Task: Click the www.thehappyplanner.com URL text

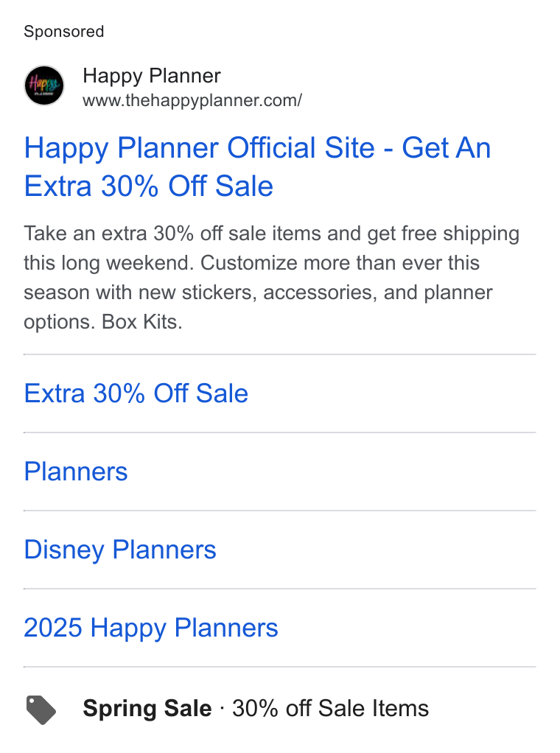Action: (x=192, y=100)
